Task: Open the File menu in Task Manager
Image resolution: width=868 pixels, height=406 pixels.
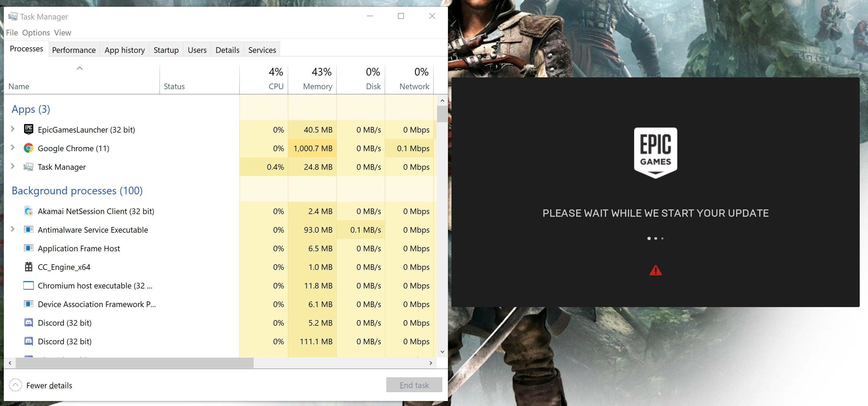Action: pos(12,32)
